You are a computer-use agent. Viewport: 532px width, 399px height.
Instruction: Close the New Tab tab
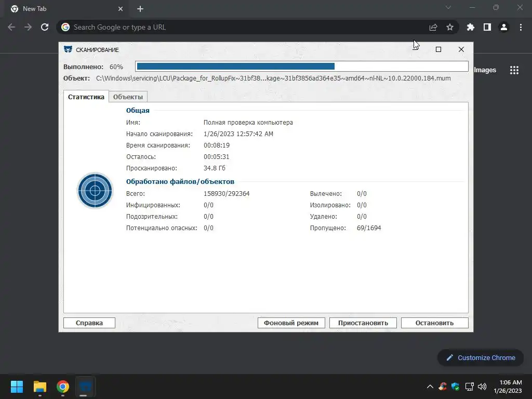121,9
